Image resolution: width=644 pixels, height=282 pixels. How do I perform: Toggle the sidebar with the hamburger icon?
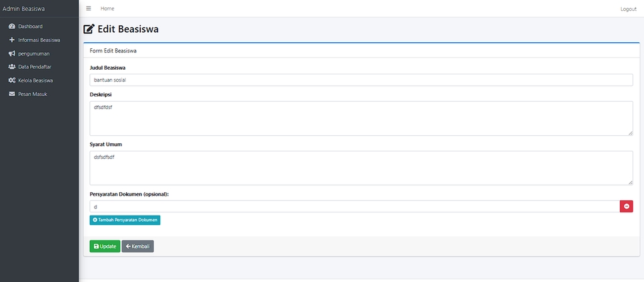[89, 9]
